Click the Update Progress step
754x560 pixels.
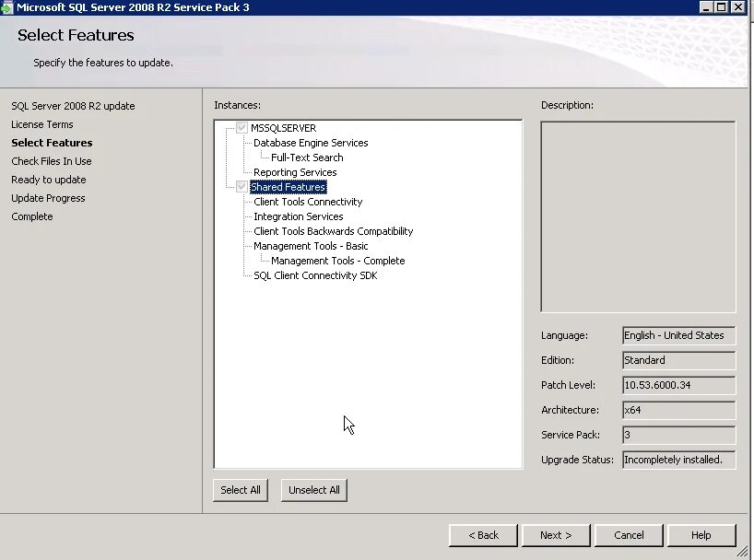[x=48, y=198]
